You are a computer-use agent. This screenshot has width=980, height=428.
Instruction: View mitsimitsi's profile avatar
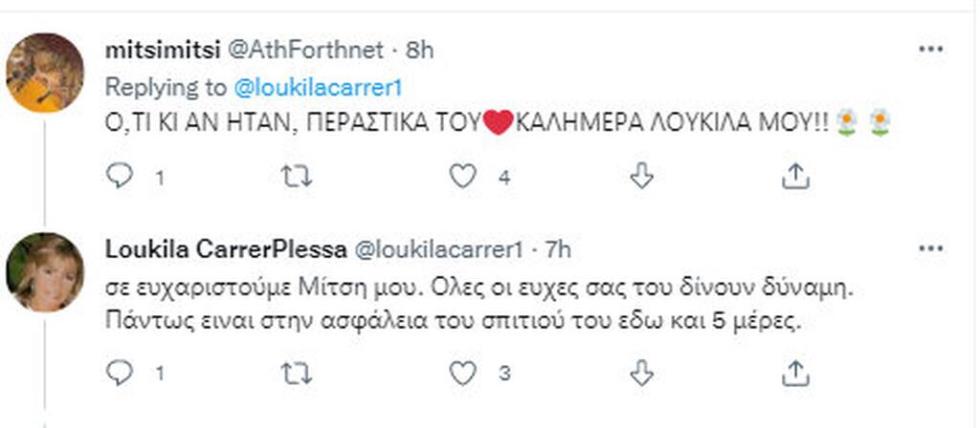[45, 72]
